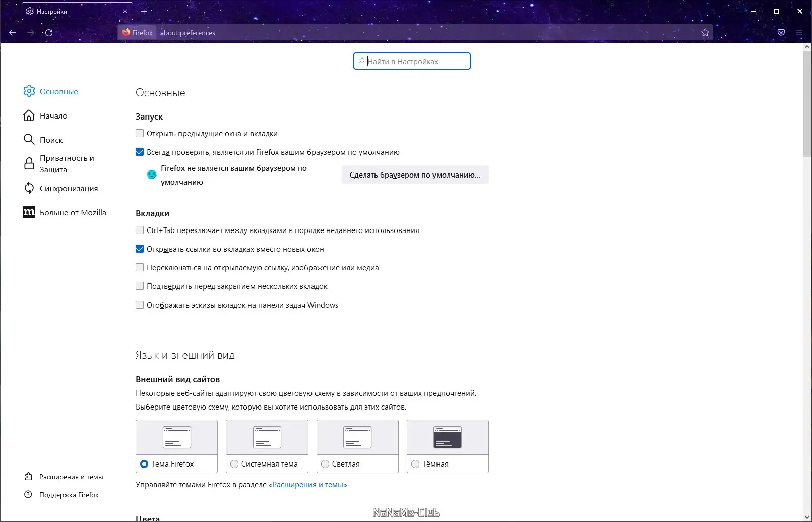The width and height of the screenshot is (812, 522).
Task: Click the Поддержка Firefox question mark icon
Action: click(28, 495)
